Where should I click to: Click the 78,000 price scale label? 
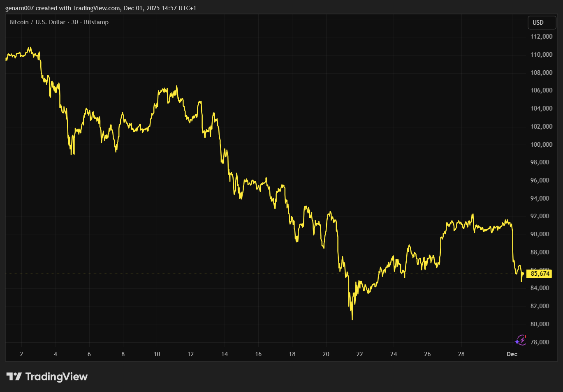540,342
